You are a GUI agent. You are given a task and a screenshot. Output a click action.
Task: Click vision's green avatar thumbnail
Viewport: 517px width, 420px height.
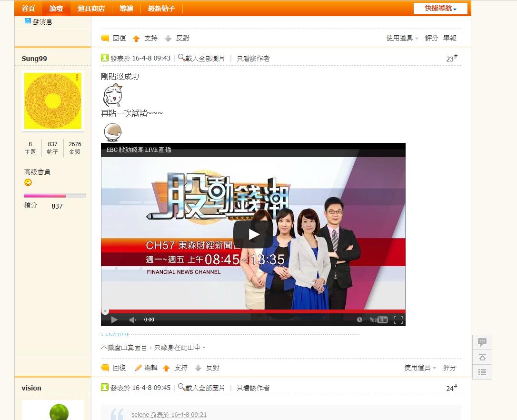[x=53, y=410]
